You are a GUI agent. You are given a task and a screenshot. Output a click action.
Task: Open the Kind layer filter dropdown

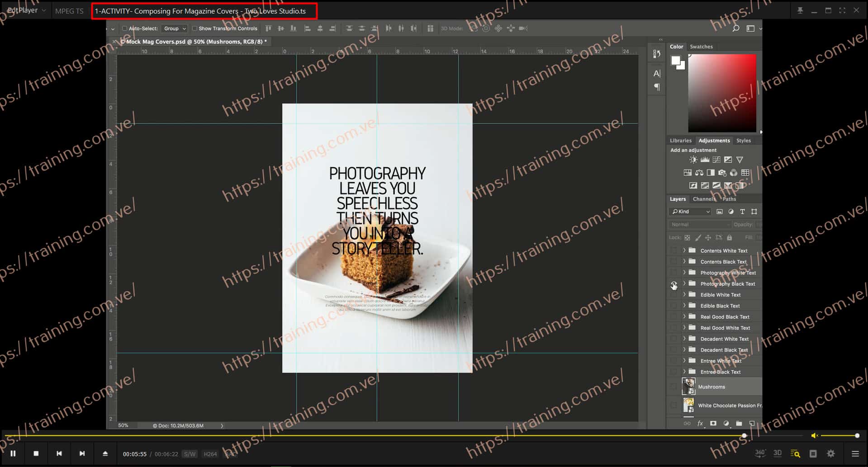tap(691, 212)
